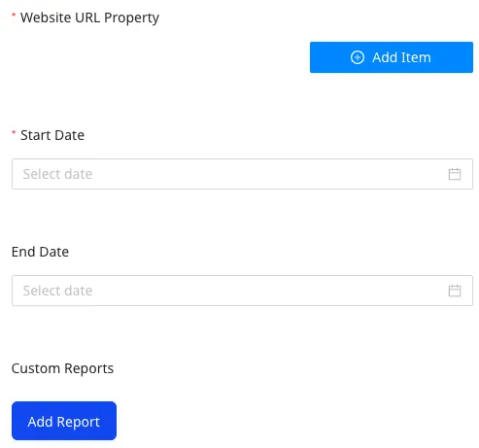Select the End Date label
This screenshot has height=448, width=479.
pyautogui.click(x=40, y=252)
